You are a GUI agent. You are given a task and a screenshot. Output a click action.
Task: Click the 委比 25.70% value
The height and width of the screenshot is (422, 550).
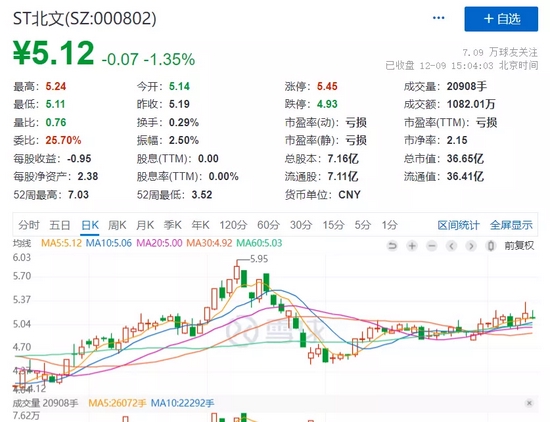click(x=63, y=140)
